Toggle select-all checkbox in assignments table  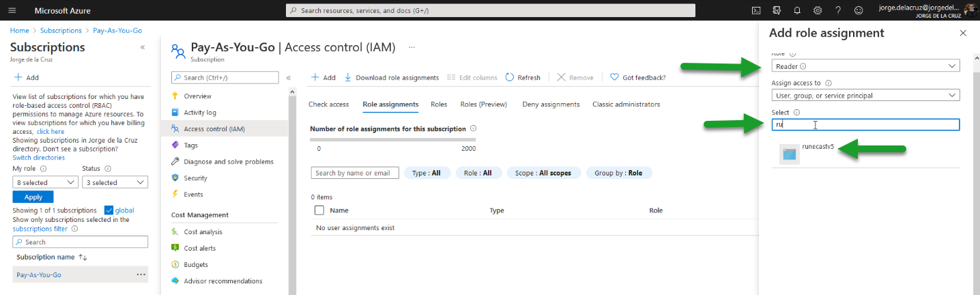319,210
